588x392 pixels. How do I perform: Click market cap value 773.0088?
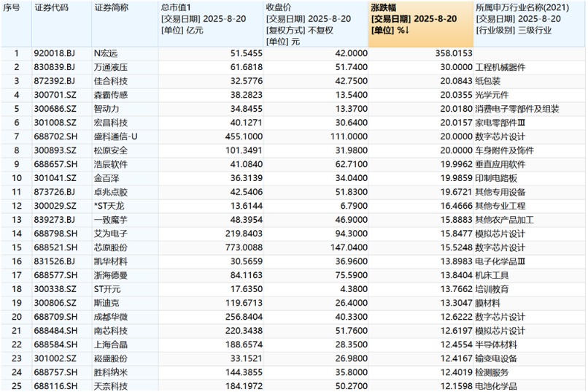pos(244,247)
